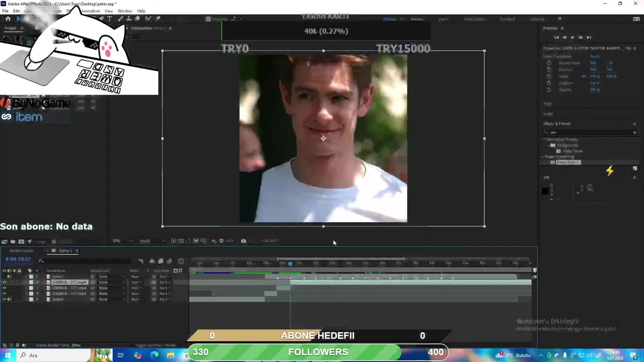This screenshot has width=644, height=362.
Task: Open the Properties panel menu
Action: coord(634,48)
